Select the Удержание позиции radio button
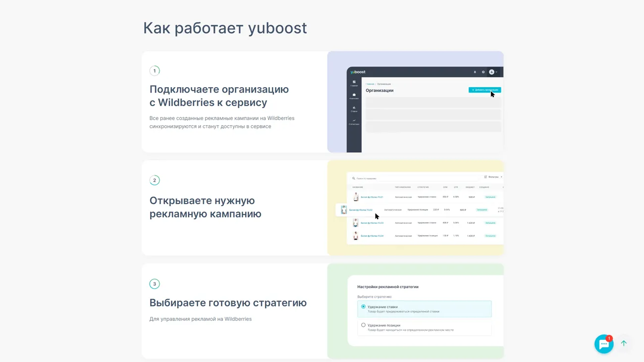This screenshot has width=644, height=362. pos(363,325)
